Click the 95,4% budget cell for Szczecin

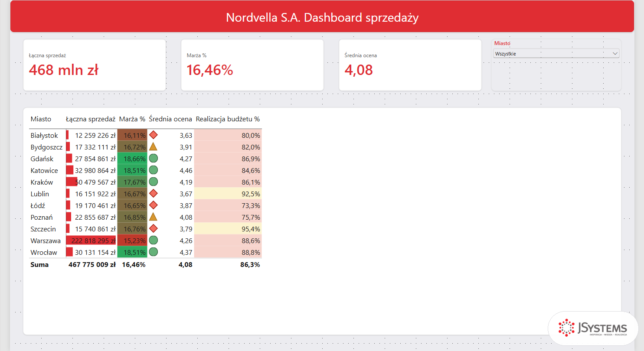[228, 229]
